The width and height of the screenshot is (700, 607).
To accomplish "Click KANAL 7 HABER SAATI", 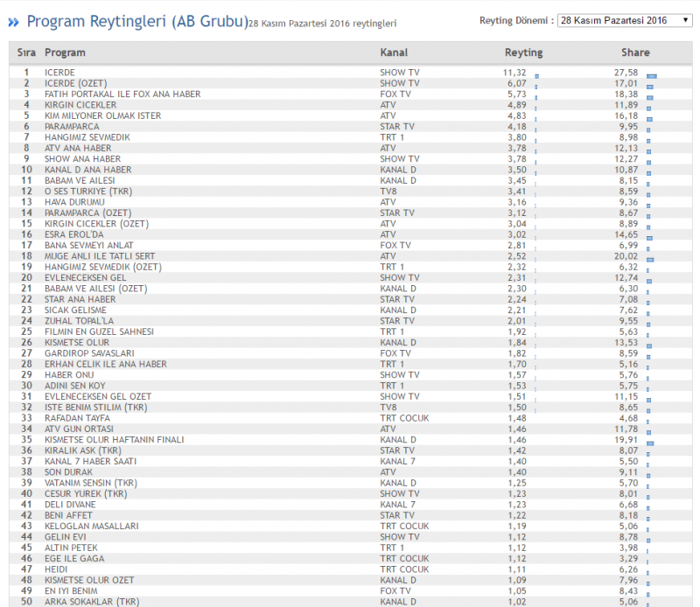I will point(91,462).
